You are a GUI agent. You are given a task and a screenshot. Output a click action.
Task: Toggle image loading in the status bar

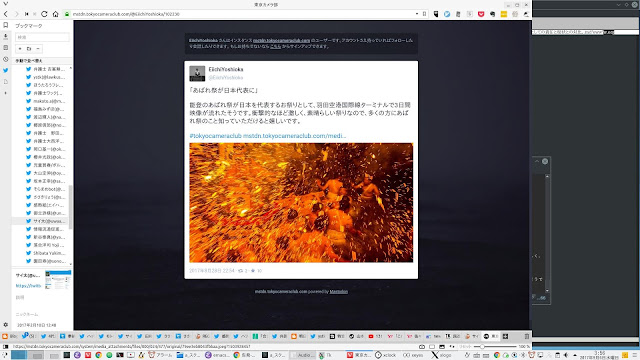click(x=442, y=347)
